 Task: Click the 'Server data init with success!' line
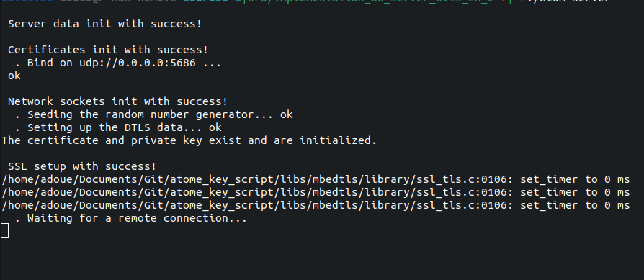click(104, 24)
